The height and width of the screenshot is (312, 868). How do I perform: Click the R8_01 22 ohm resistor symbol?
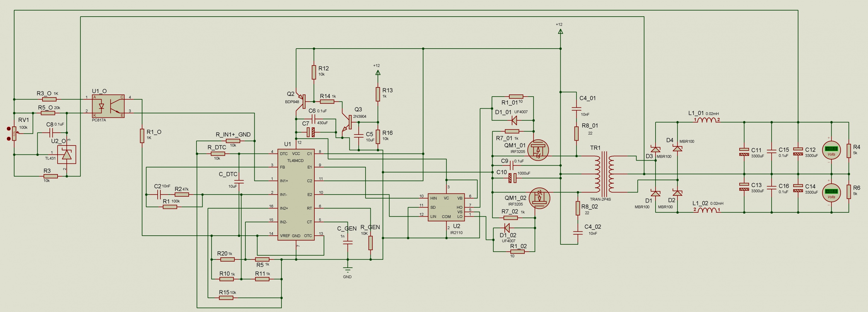pos(577,134)
